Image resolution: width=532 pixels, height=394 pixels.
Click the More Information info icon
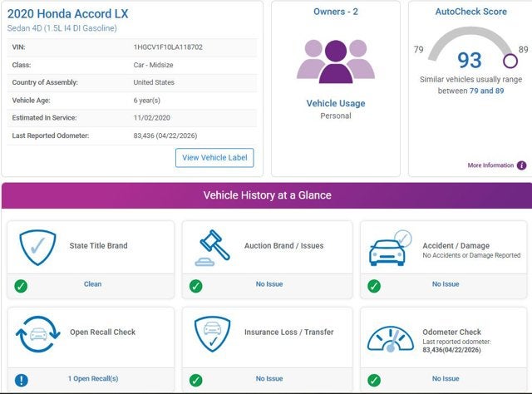pos(521,165)
